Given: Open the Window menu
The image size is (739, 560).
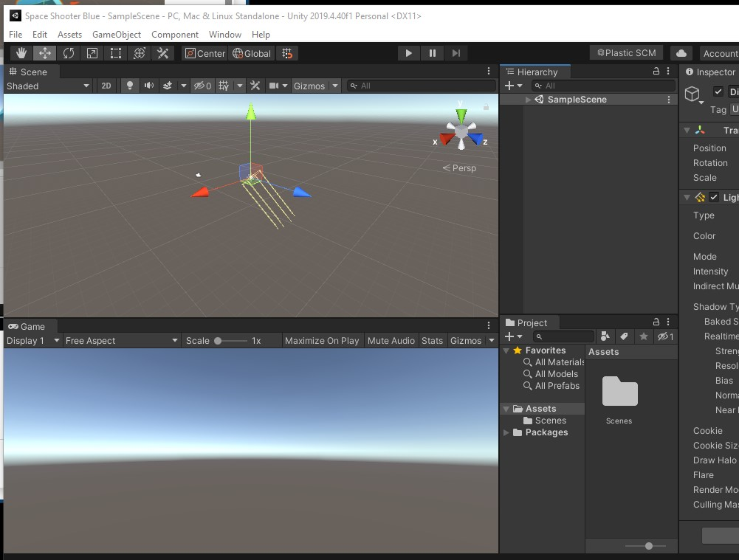Looking at the screenshot, I should 225,35.
